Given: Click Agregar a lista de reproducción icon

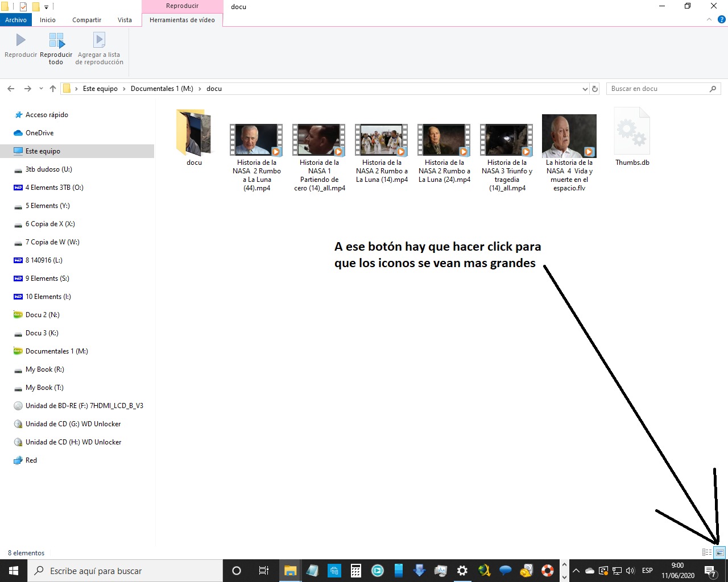Looking at the screenshot, I should coord(99,40).
